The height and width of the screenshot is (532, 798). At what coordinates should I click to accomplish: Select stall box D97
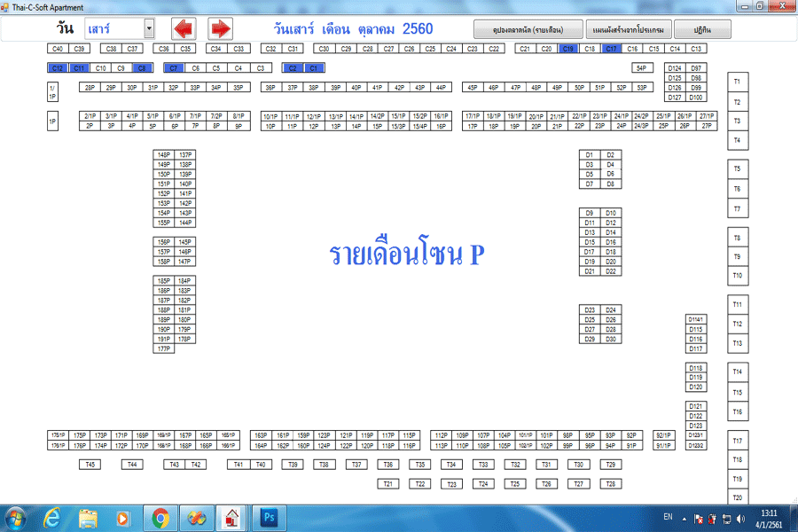[x=696, y=68]
